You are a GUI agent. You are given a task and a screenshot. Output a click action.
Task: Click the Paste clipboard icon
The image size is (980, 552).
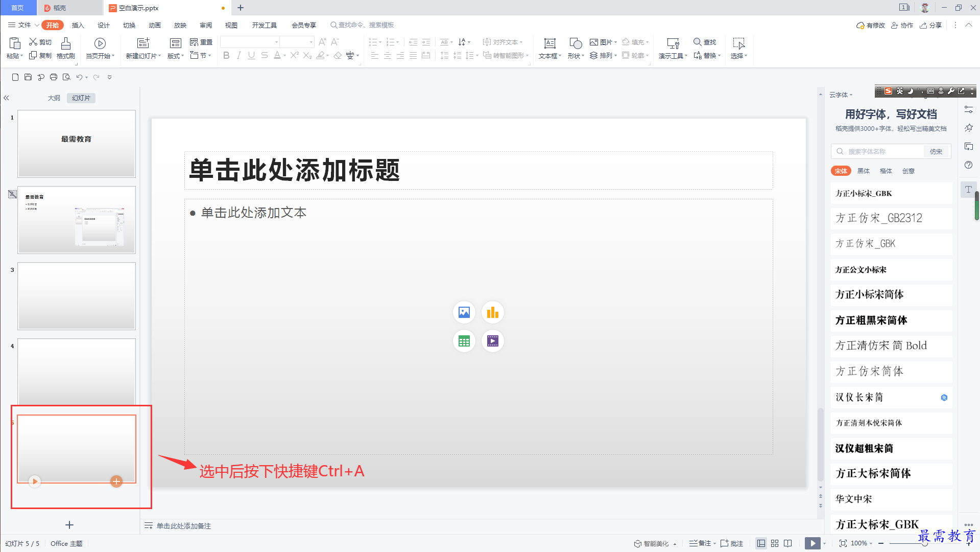14,43
